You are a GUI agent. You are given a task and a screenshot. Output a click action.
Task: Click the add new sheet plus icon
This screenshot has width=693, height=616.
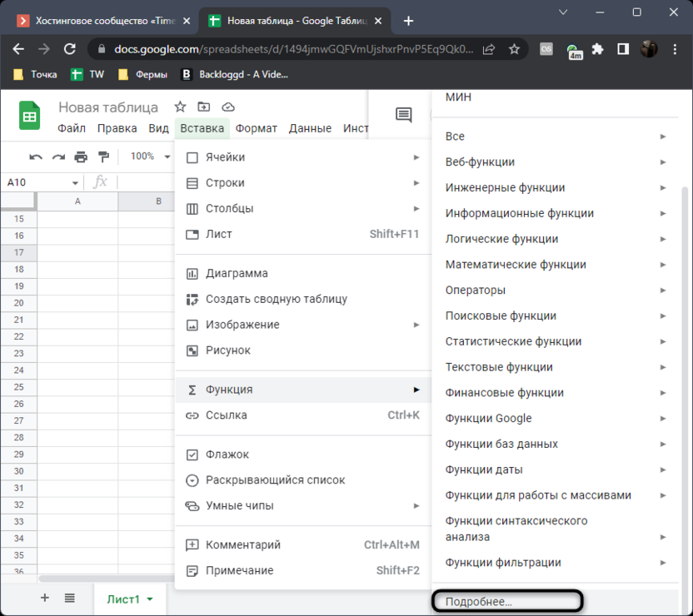point(45,598)
